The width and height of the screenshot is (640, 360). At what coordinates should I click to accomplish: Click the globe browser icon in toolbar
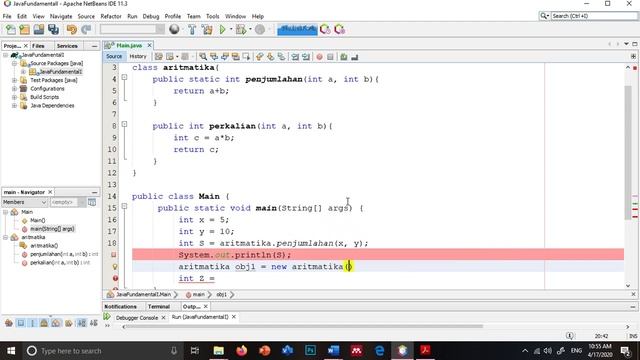pyautogui.click(x=174, y=29)
